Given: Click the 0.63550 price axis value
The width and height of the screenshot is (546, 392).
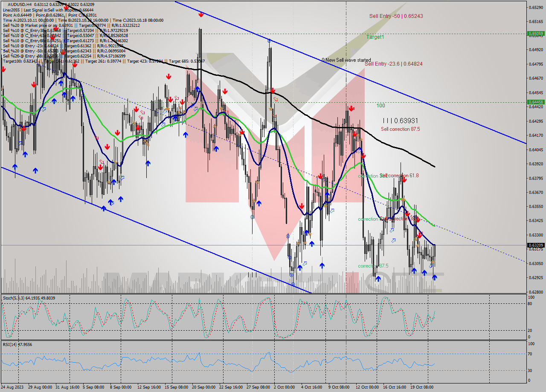Looking at the screenshot, I should [535, 206].
